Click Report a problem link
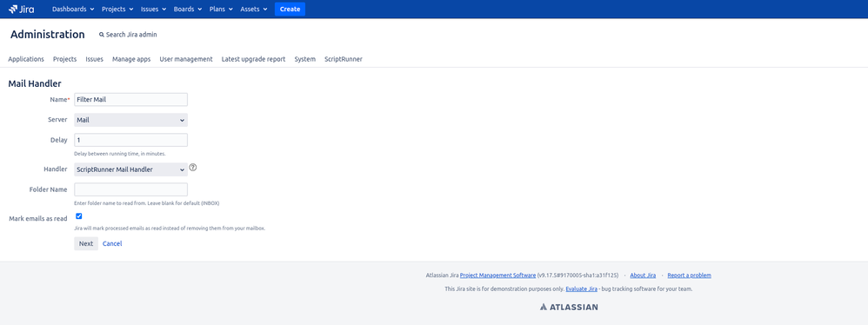This screenshot has width=868, height=325. 689,275
